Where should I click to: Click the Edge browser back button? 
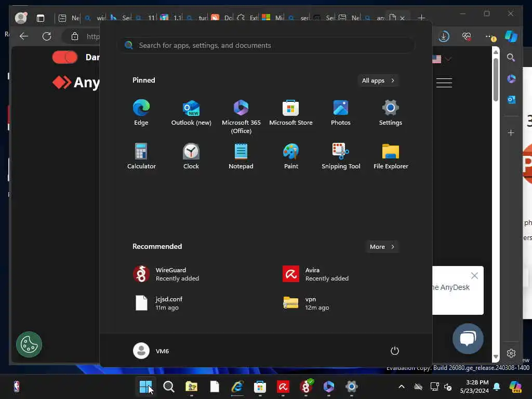click(24, 36)
